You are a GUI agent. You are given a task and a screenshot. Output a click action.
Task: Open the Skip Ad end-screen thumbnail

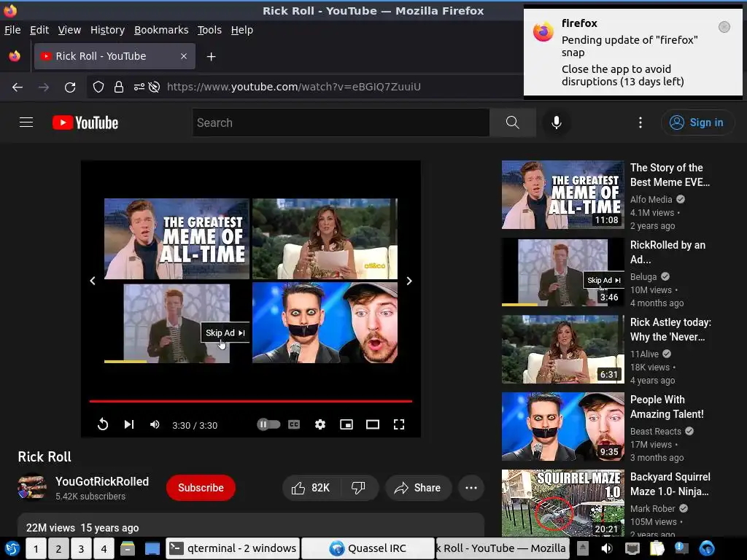[x=177, y=323]
